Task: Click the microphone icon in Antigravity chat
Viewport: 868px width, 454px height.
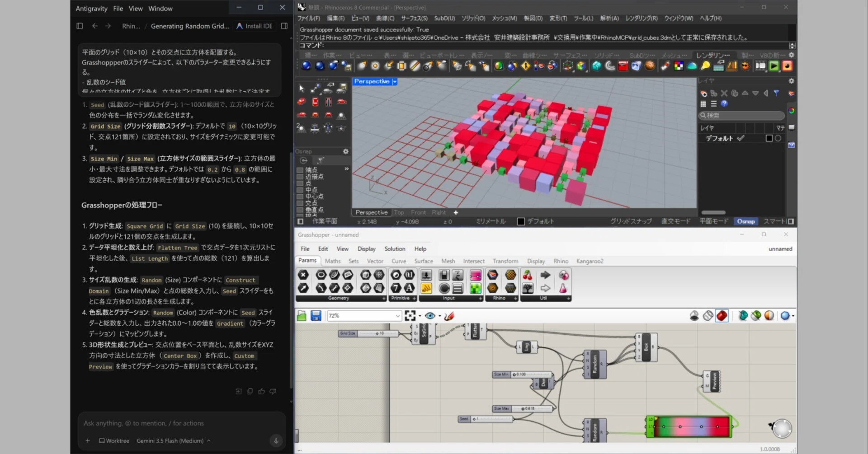Action: tap(276, 440)
